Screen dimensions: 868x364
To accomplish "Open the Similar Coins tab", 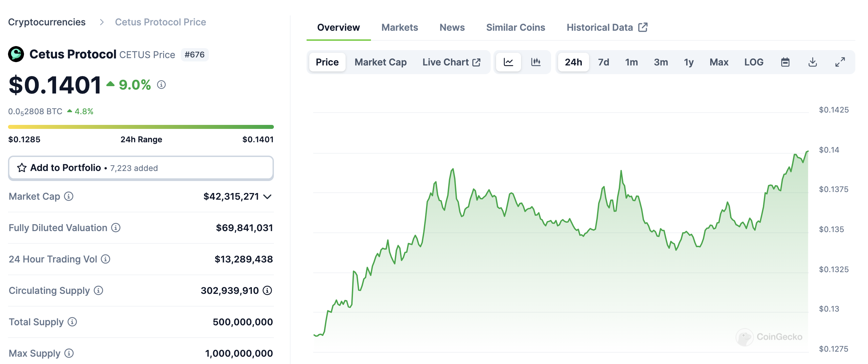I will (x=515, y=27).
